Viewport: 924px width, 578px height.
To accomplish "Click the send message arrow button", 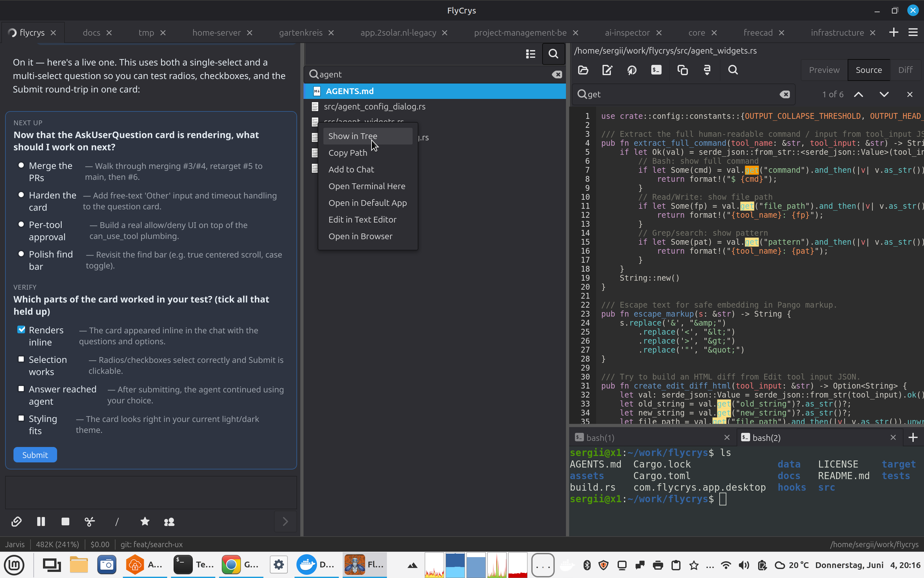I will click(x=285, y=521).
